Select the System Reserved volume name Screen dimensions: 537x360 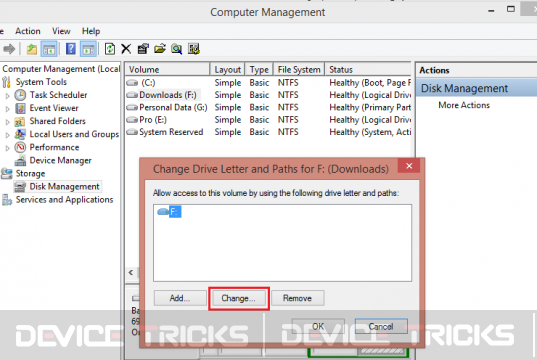[171, 132]
